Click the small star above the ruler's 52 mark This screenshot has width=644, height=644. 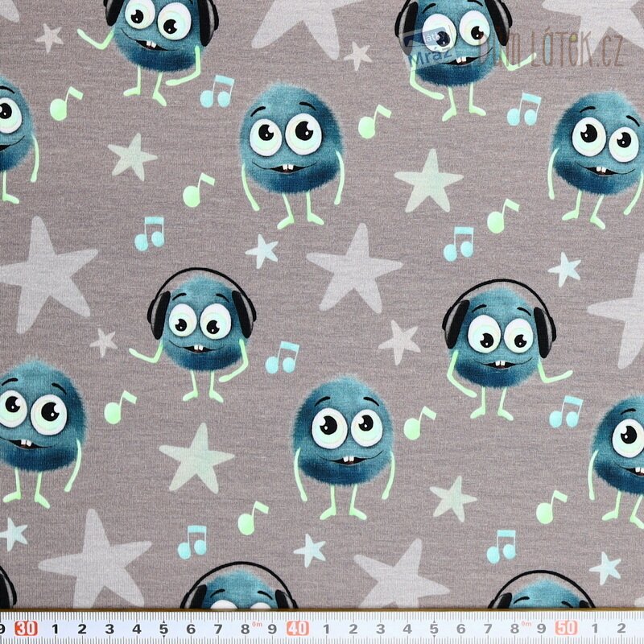(x=605, y=568)
